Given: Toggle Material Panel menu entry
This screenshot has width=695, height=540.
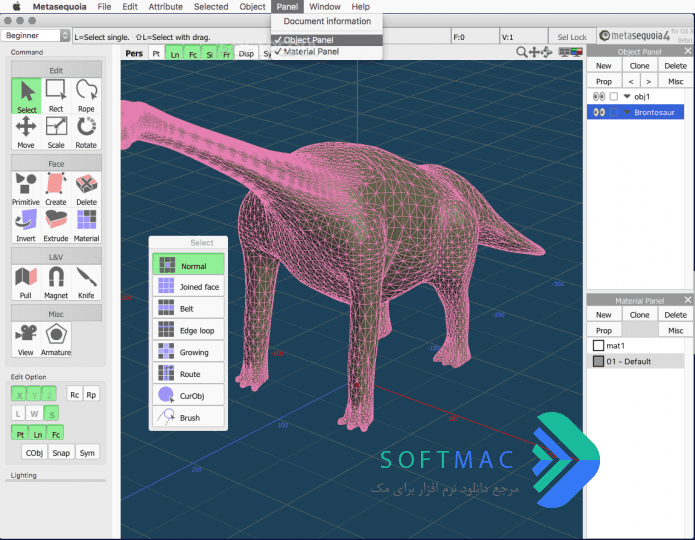Looking at the screenshot, I should coord(327,52).
